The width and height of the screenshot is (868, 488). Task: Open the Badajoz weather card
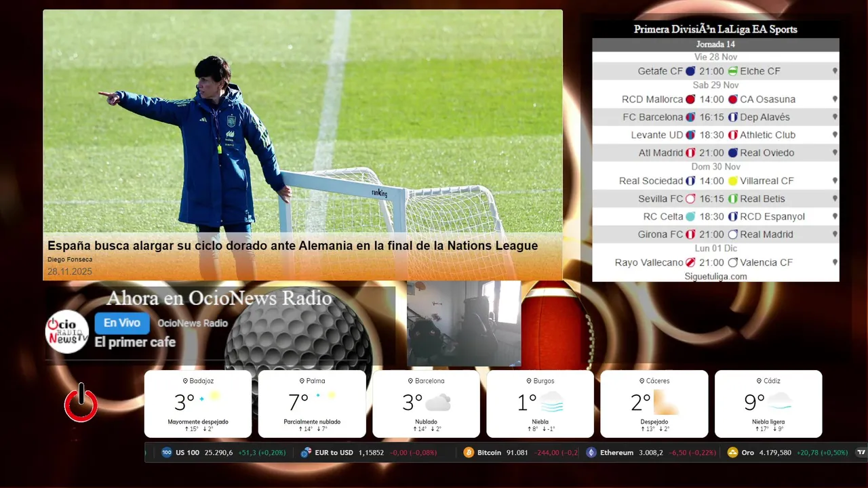(198, 404)
